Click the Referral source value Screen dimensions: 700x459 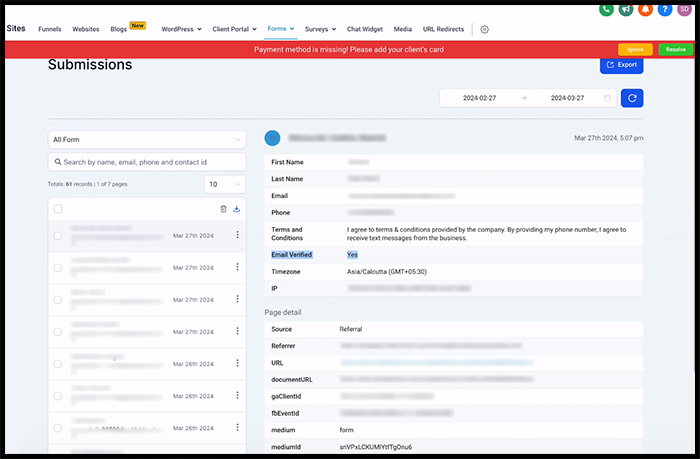[350, 329]
